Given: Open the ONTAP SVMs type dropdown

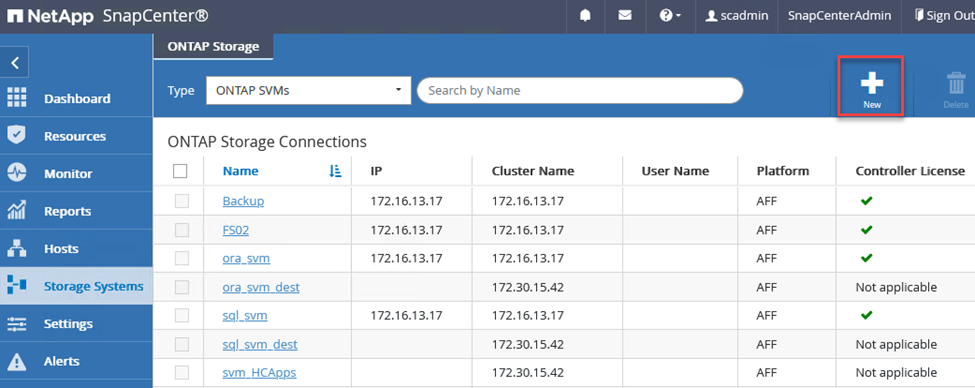Looking at the screenshot, I should tap(308, 91).
